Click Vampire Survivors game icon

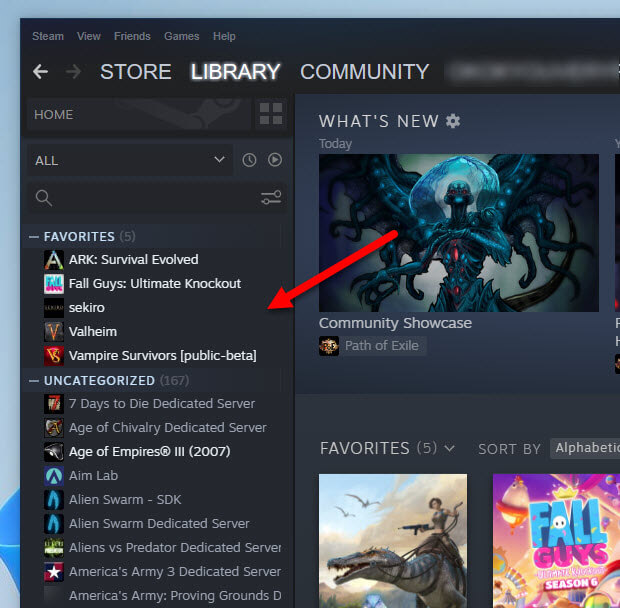(54, 356)
